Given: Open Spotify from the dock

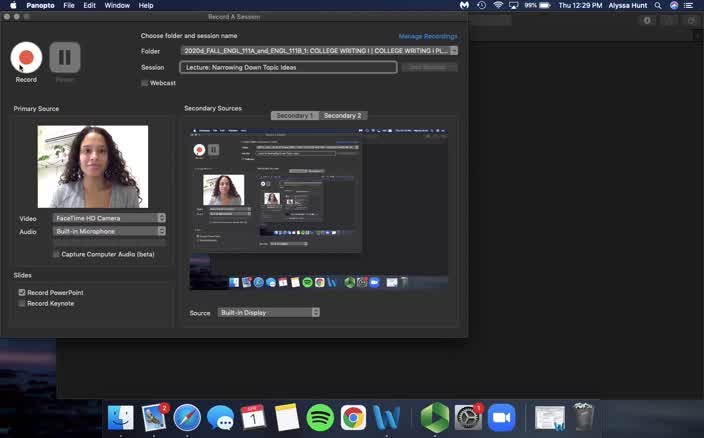Looking at the screenshot, I should point(320,417).
